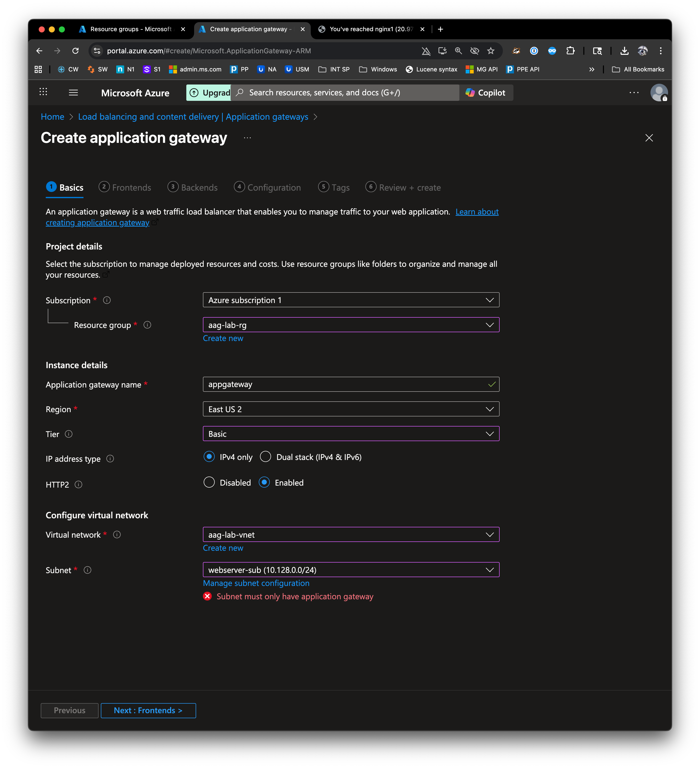Viewport: 700px width, 768px height.
Task: Click Next : Frontends button
Action: pos(148,710)
